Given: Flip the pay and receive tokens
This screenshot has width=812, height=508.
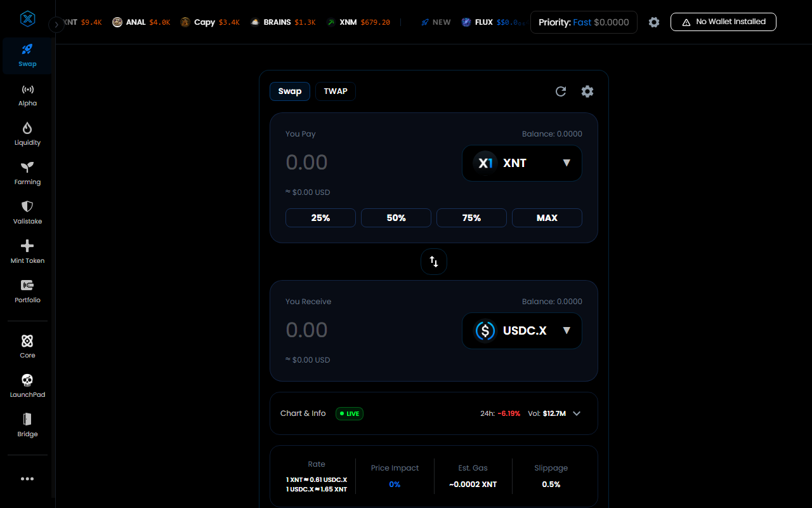Looking at the screenshot, I should (434, 262).
